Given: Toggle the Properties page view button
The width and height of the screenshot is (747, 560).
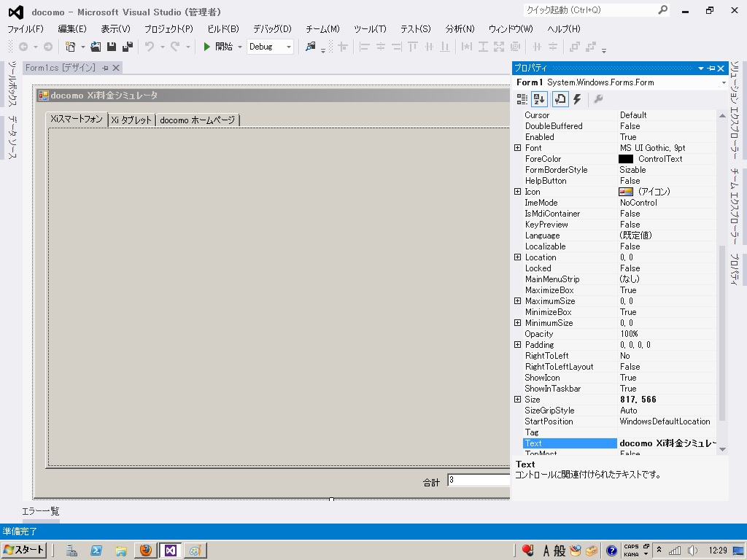Looking at the screenshot, I should coord(559,99).
